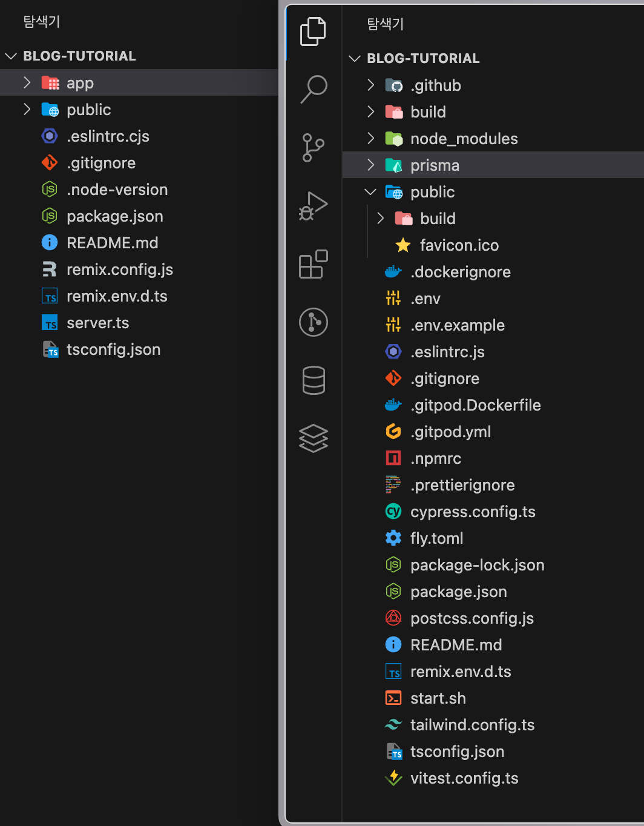The image size is (644, 826).
Task: Click the 탐색기 title in left panel
Action: (x=42, y=21)
